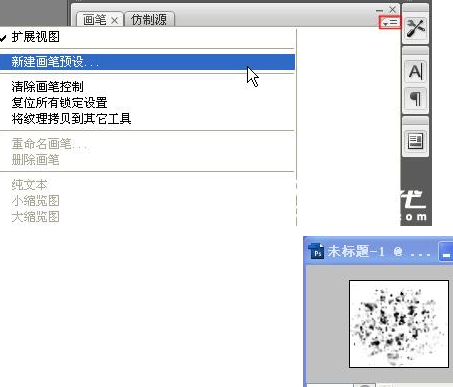453x387 pixels.
Task: Collapse the brush panel with the minimize dash
Action: [379, 11]
